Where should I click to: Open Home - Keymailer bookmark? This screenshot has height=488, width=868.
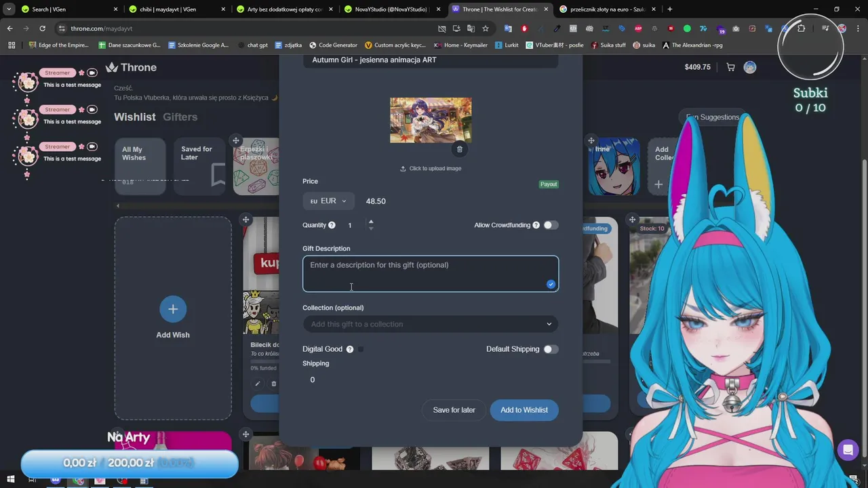[x=460, y=45]
